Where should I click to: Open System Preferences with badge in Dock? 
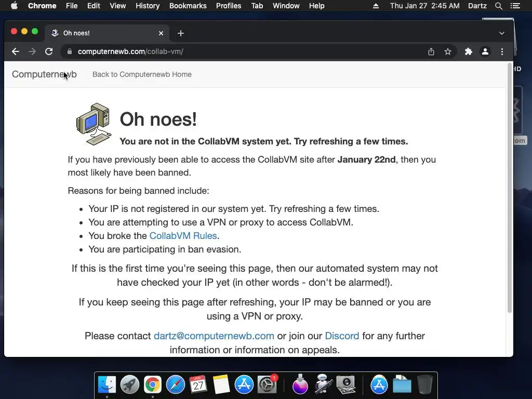tap(268, 385)
